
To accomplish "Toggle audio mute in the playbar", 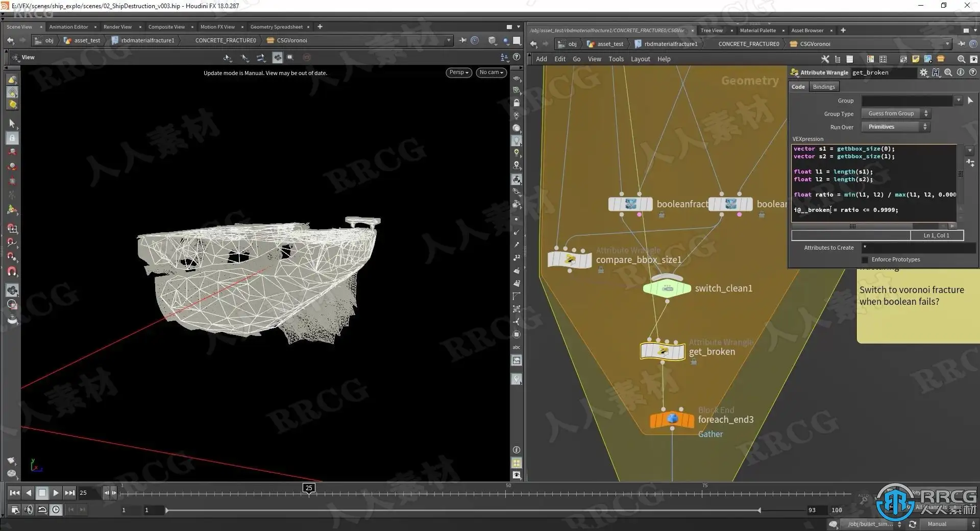I will coord(29,510).
